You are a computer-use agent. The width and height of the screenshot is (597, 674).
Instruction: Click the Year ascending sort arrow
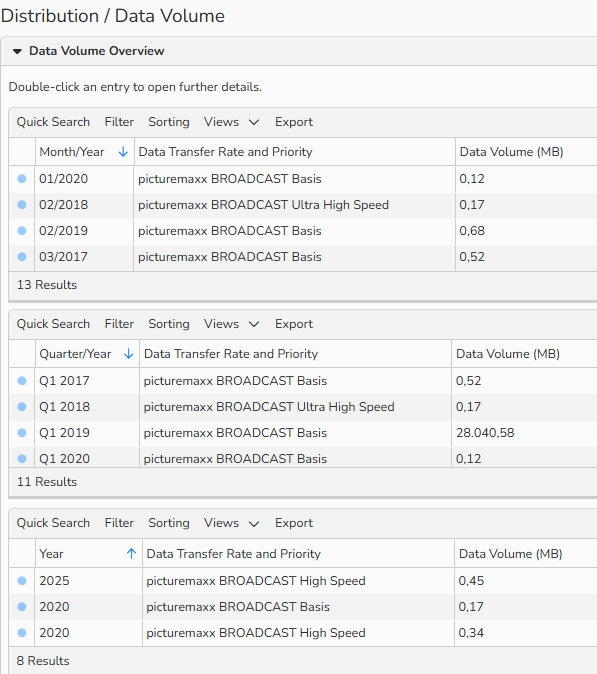click(132, 554)
